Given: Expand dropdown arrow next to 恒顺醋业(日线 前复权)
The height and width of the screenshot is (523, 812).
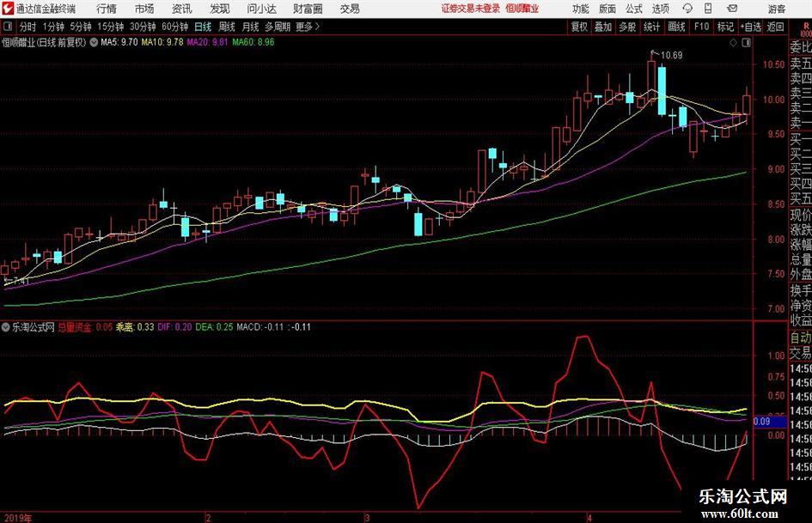Looking at the screenshot, I should point(94,42).
